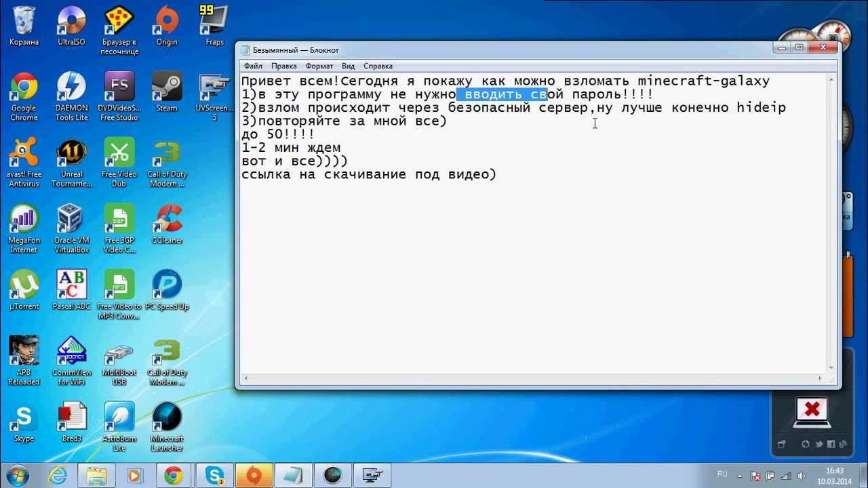The height and width of the screenshot is (488, 868).
Task: Open avast! Free Antivirus desktop icon
Action: (x=24, y=163)
